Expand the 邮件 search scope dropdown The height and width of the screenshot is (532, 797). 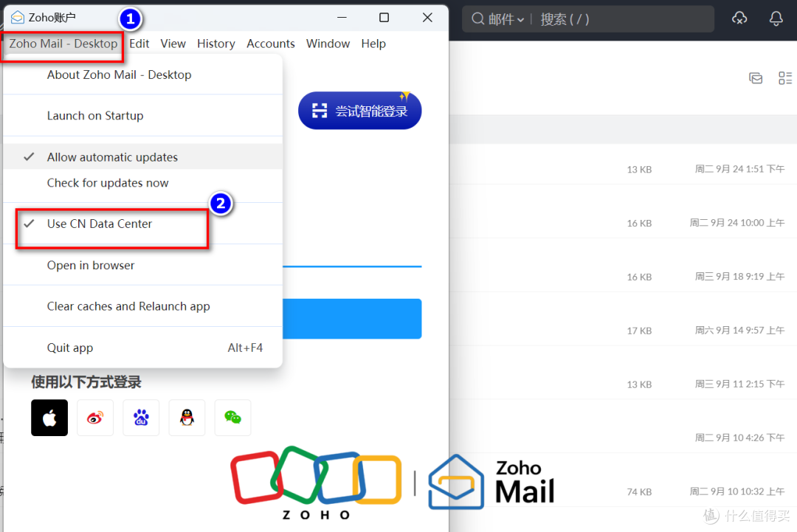coord(506,19)
